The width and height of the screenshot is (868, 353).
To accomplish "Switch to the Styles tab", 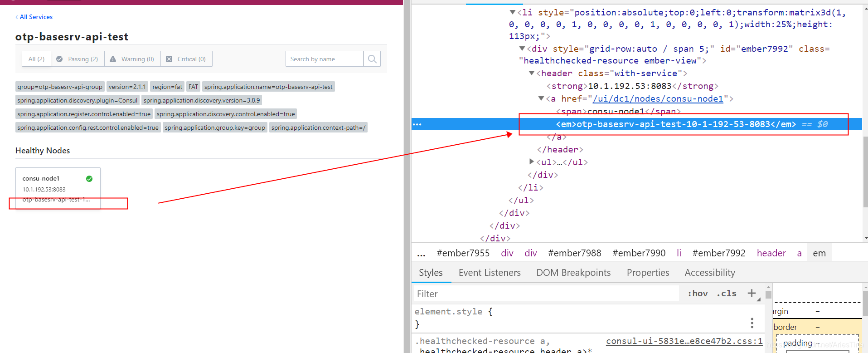I will click(431, 273).
